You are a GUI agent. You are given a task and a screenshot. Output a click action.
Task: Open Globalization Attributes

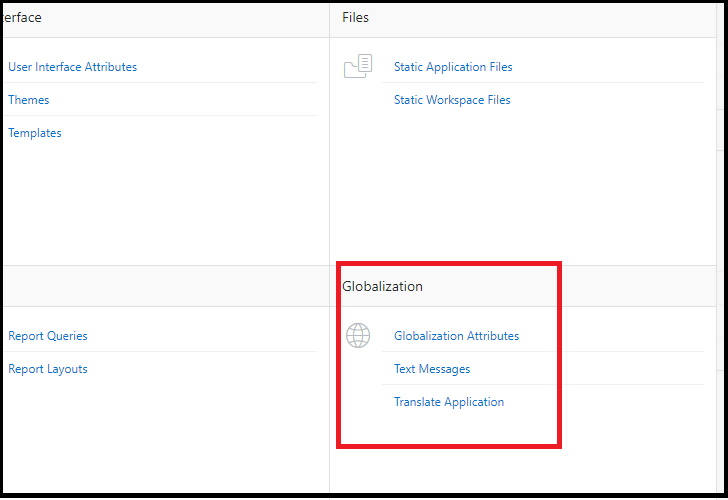point(456,336)
